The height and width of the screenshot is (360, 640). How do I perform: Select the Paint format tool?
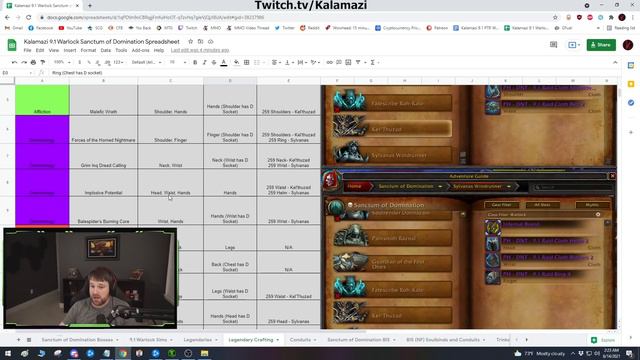[x=42, y=62]
